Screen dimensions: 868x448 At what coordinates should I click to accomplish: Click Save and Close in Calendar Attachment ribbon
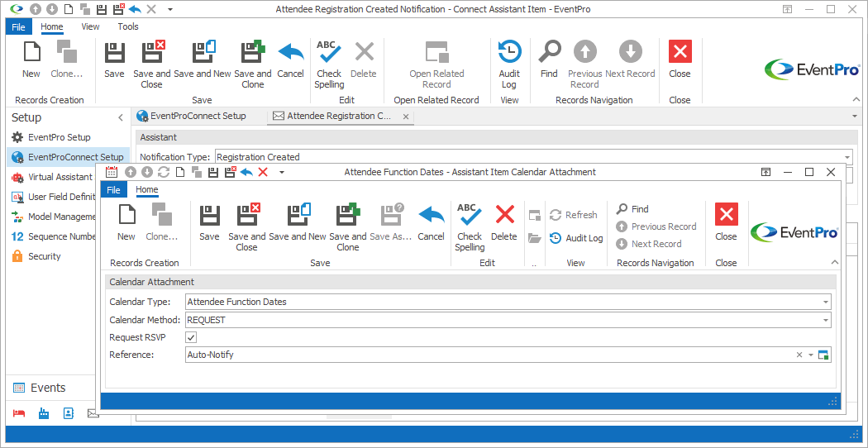pyautogui.click(x=247, y=227)
